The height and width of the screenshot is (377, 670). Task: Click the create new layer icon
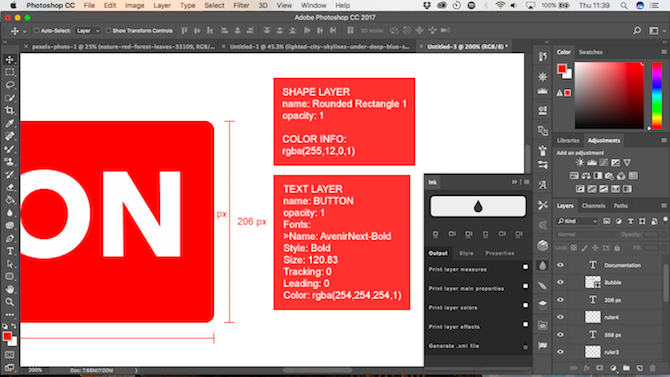click(x=640, y=368)
